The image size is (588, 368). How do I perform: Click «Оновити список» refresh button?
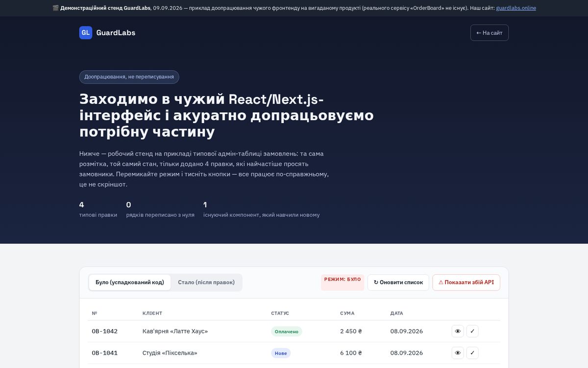tap(398, 283)
